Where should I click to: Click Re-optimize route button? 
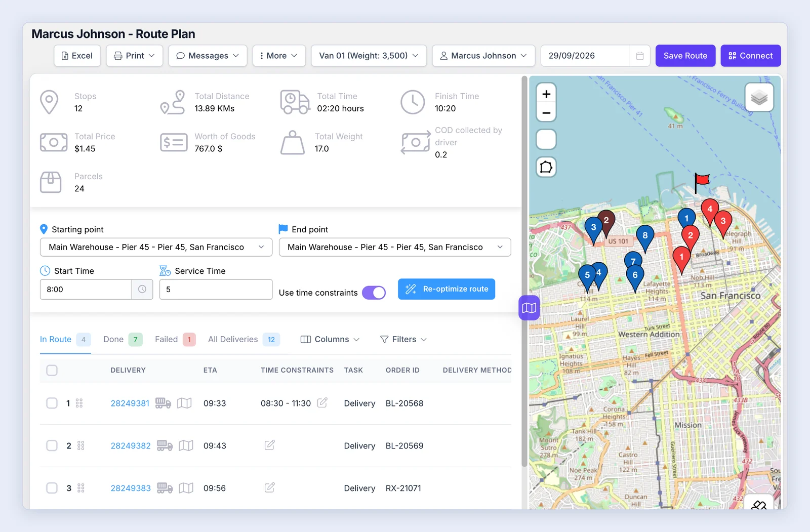point(447,289)
